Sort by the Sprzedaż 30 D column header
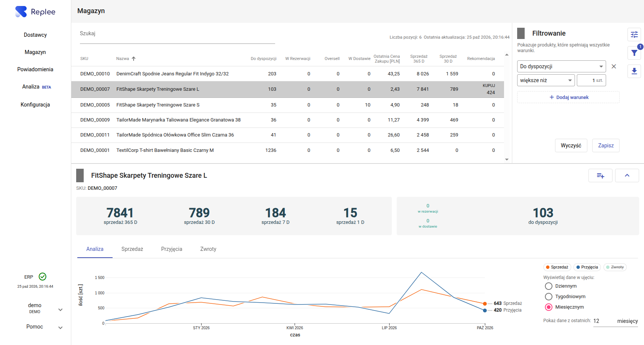Image resolution: width=644 pixels, height=345 pixels. click(448, 59)
